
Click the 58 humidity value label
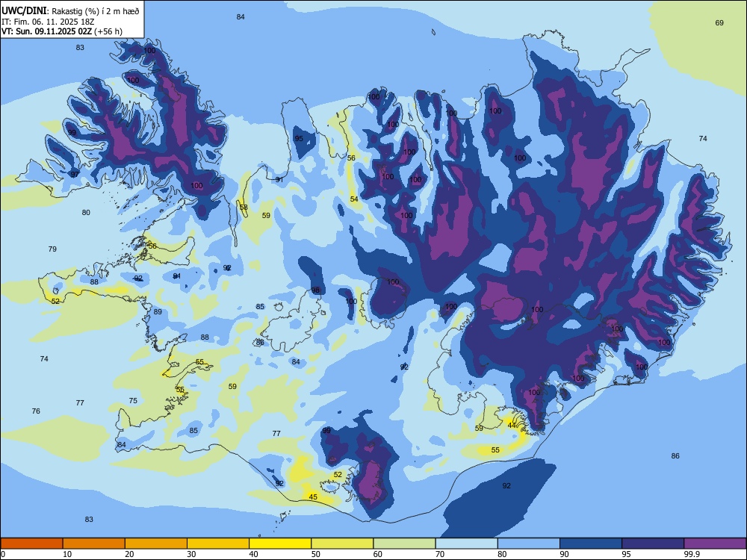tap(244, 208)
